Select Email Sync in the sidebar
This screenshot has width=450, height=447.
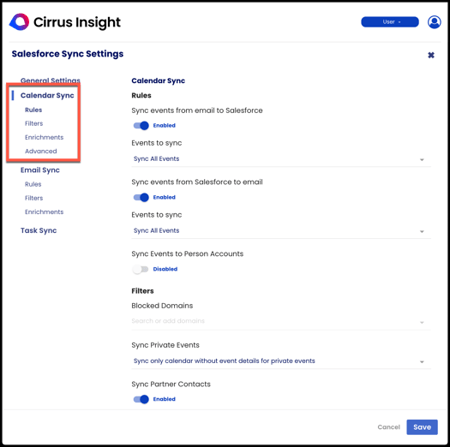pos(40,170)
